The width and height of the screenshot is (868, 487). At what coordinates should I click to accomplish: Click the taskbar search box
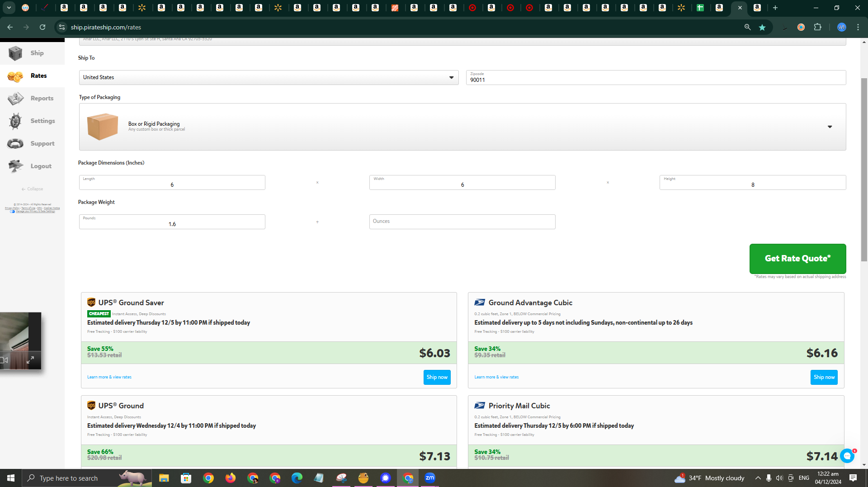pos(87,478)
